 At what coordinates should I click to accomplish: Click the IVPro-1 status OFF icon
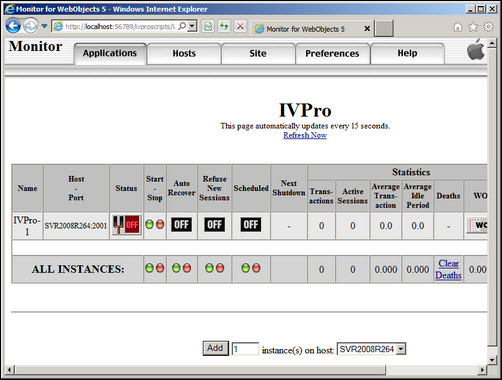tap(126, 225)
